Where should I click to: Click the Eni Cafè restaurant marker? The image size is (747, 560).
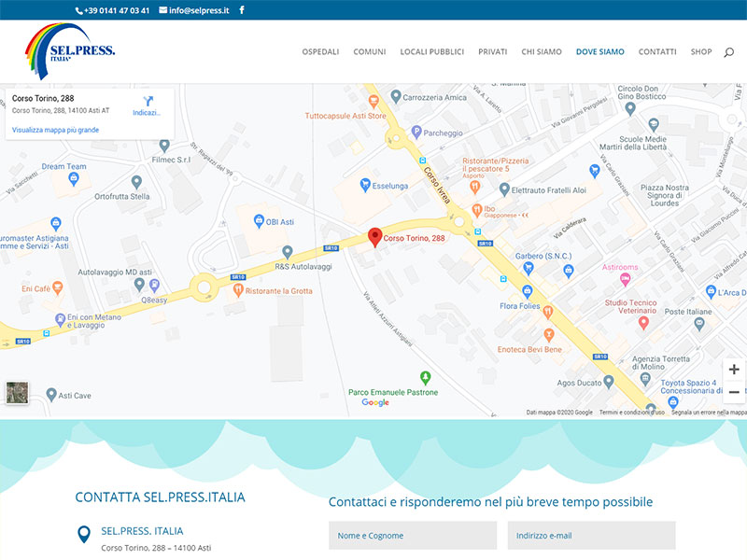pos(57,287)
